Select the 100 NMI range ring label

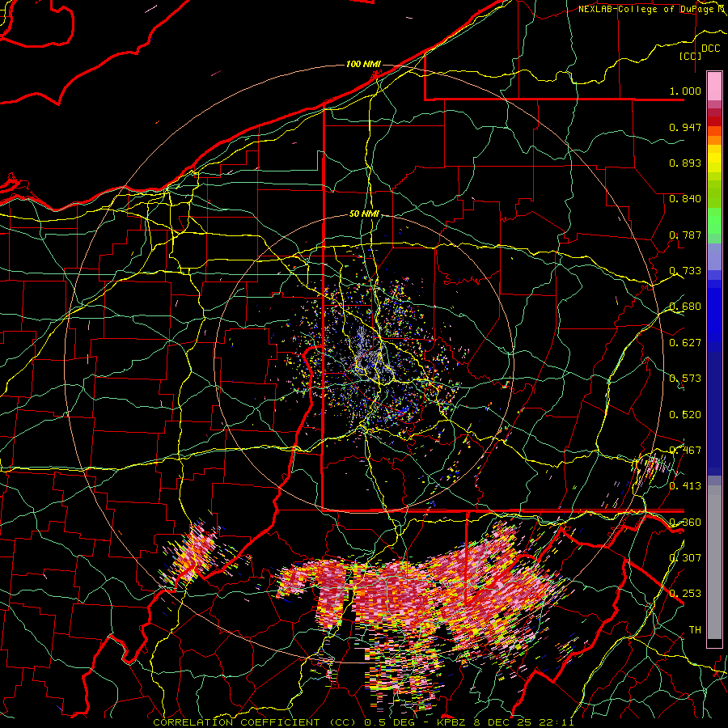[x=363, y=64]
